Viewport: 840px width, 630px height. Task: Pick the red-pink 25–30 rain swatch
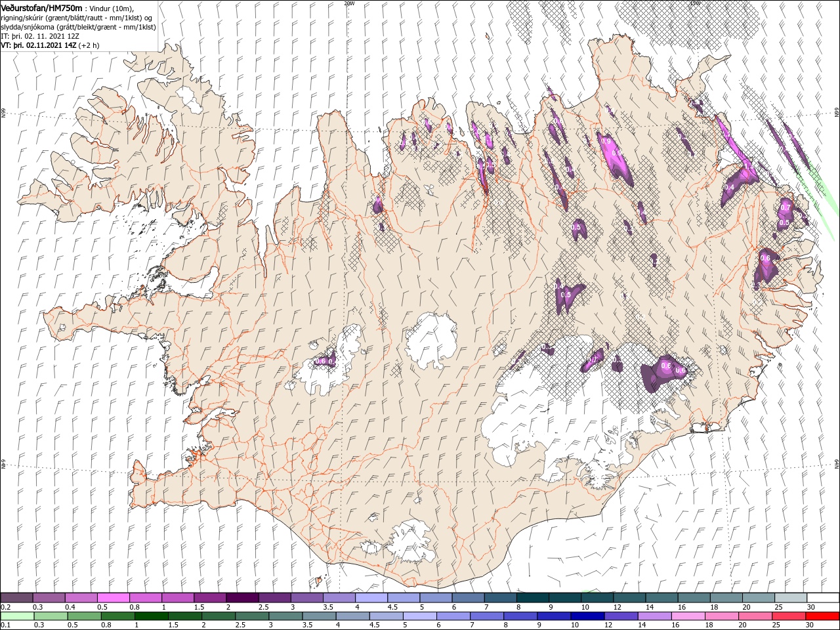coord(788,616)
